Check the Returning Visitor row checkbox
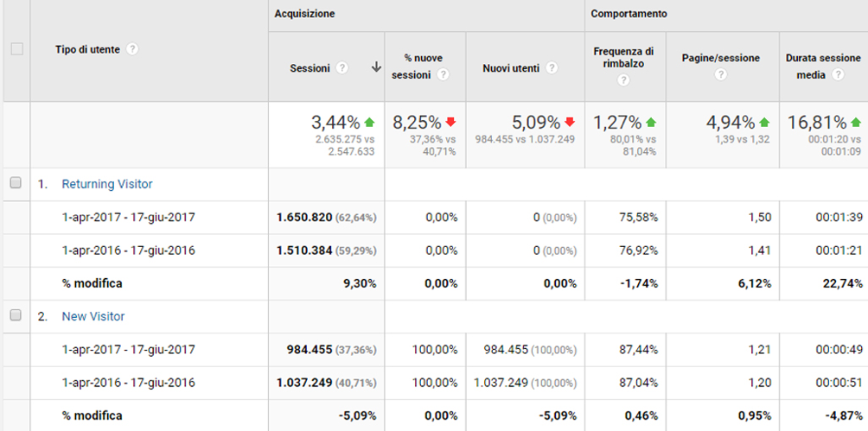The width and height of the screenshot is (868, 431). click(15, 183)
